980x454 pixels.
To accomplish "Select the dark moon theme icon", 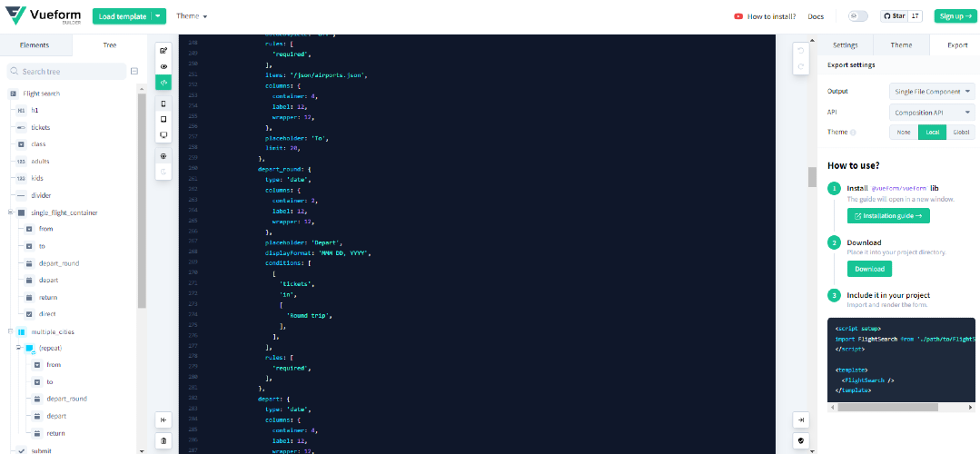I will 163,172.
